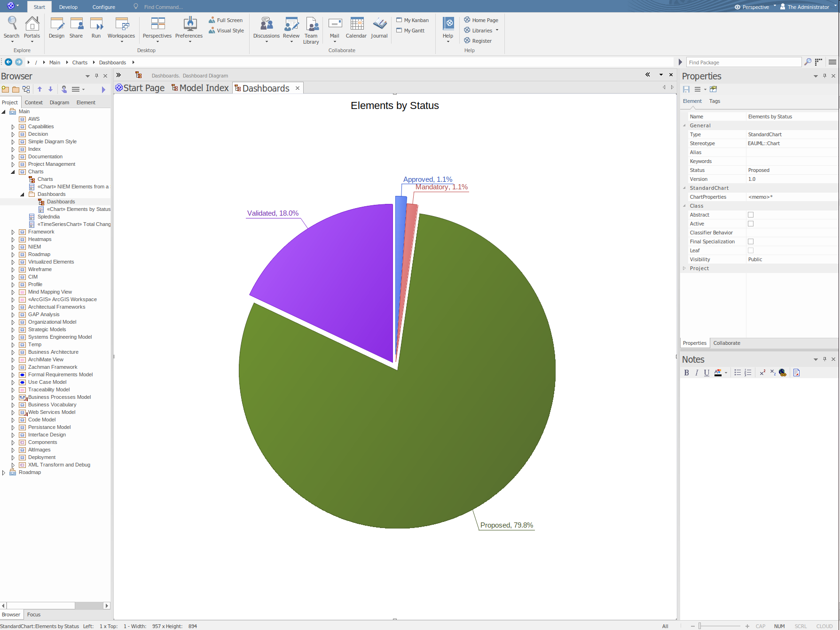Expand the Framework package in browser

click(13, 232)
